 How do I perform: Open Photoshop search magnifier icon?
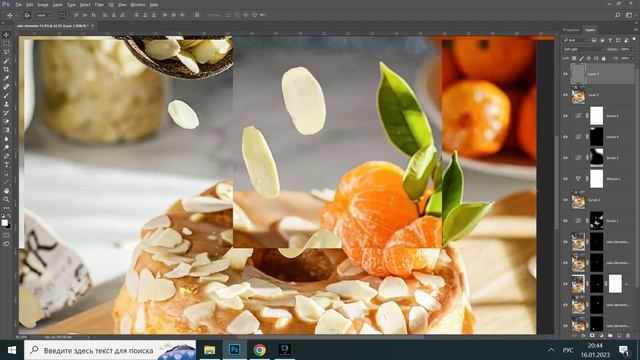(618, 15)
